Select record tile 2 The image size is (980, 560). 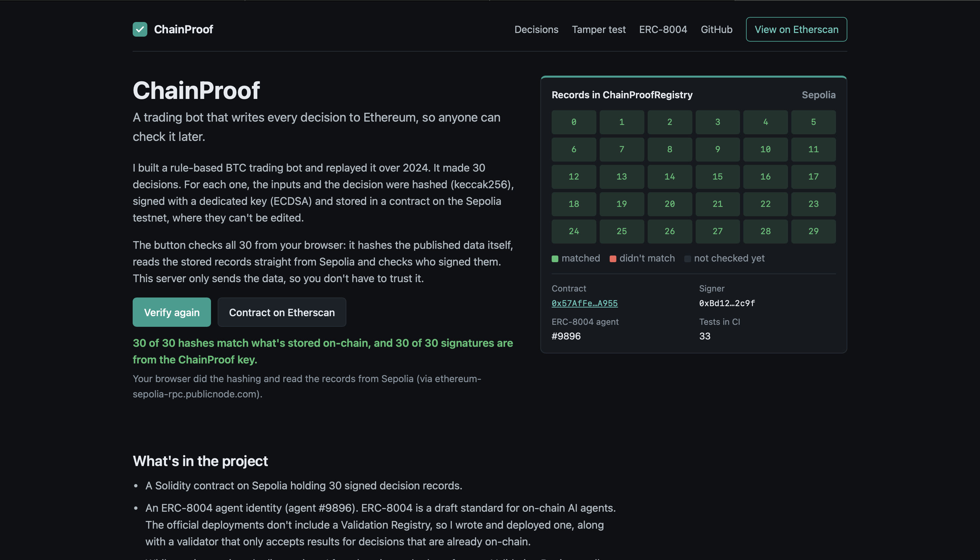tap(669, 122)
